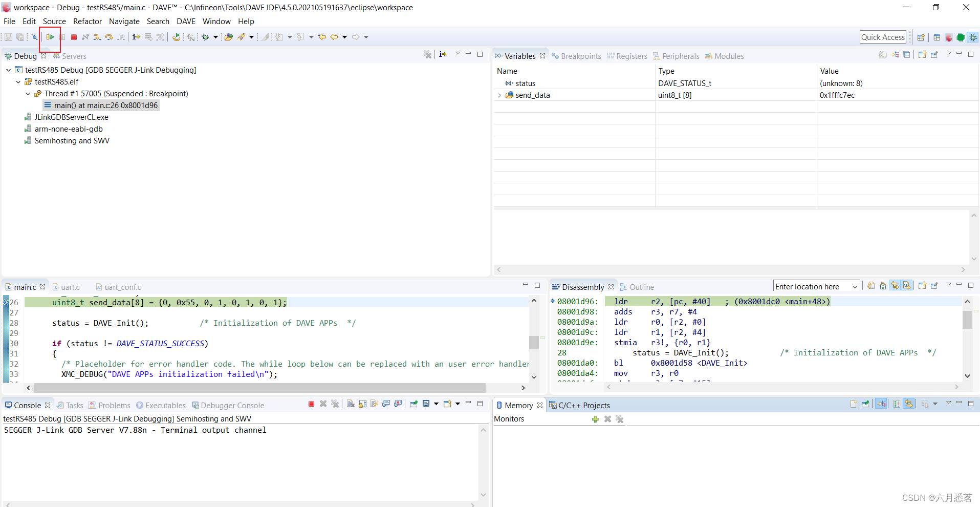980x507 pixels.
Task: Open the Navigate menu
Action: (x=124, y=22)
